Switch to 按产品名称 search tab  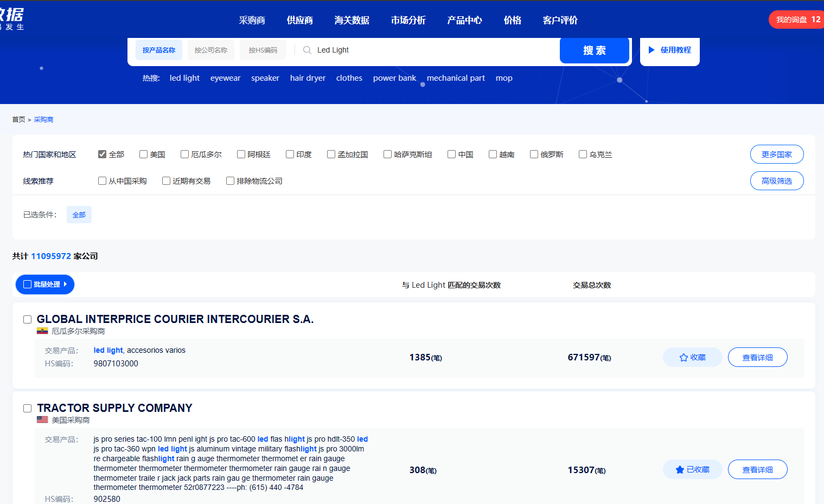tap(159, 50)
